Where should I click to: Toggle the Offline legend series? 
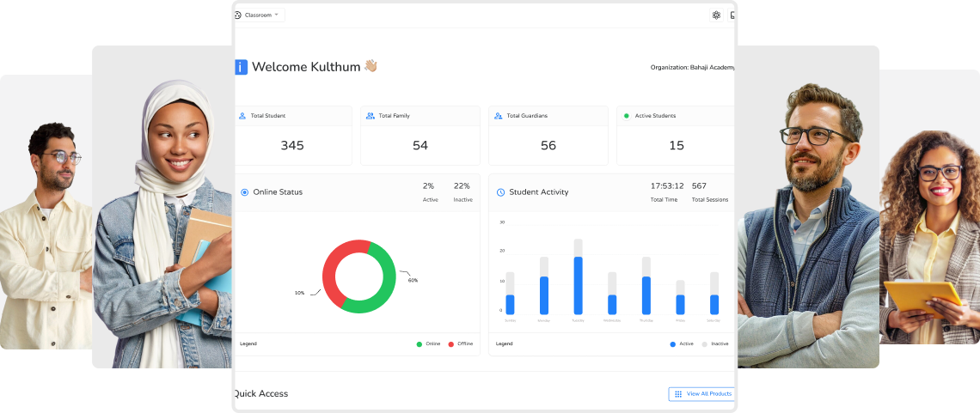[x=460, y=343]
